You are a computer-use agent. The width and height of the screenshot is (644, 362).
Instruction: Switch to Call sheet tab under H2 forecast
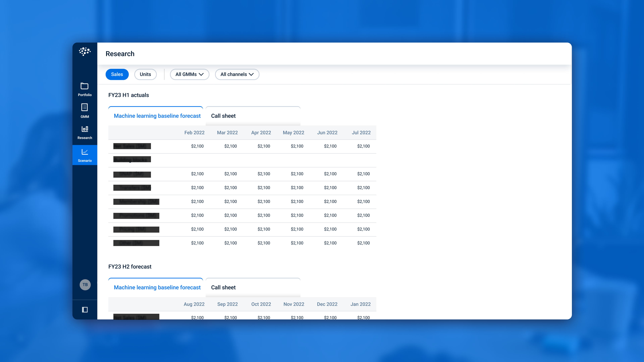point(253,288)
